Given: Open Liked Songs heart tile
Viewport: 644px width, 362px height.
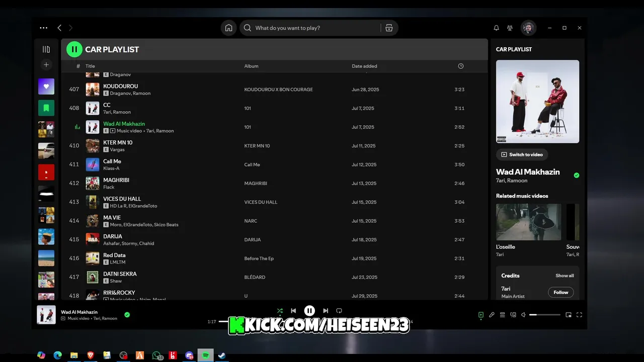Looking at the screenshot, I should pos(46,86).
